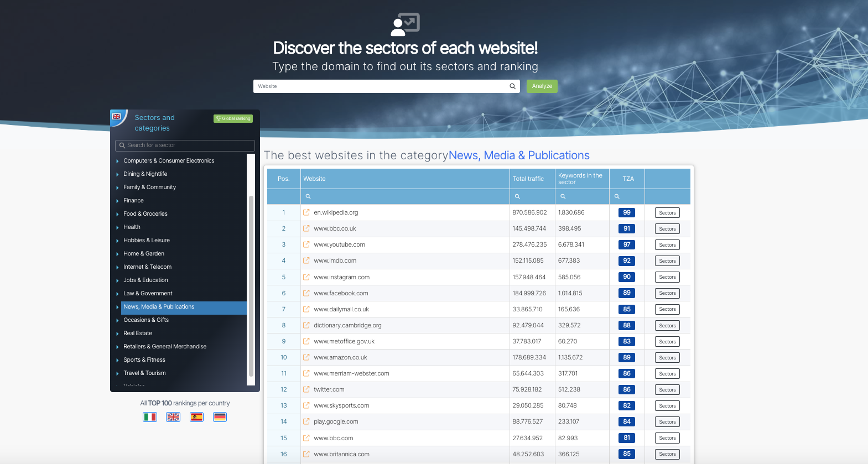Click the magnifier icon in Website search box

(x=512, y=86)
